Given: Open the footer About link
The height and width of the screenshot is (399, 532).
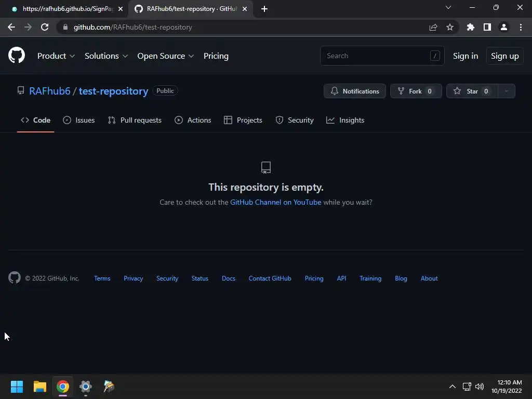Looking at the screenshot, I should [x=429, y=278].
